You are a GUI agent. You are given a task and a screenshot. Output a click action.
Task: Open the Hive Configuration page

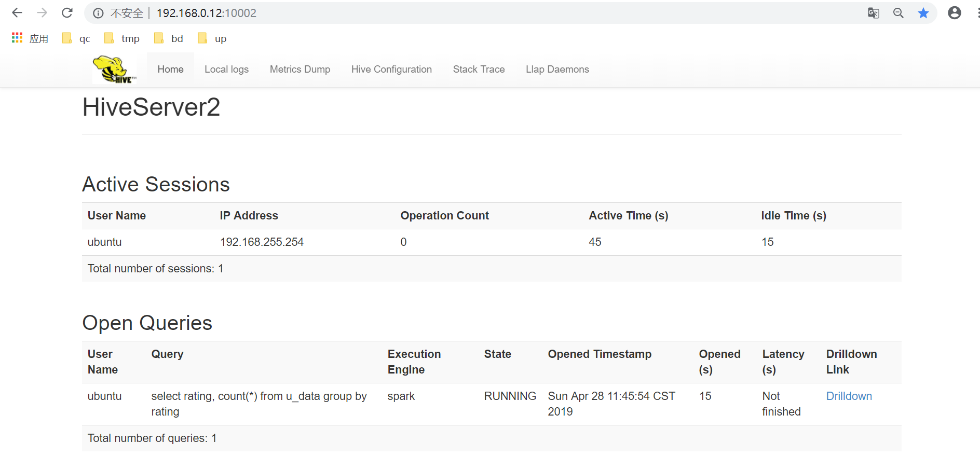click(391, 70)
